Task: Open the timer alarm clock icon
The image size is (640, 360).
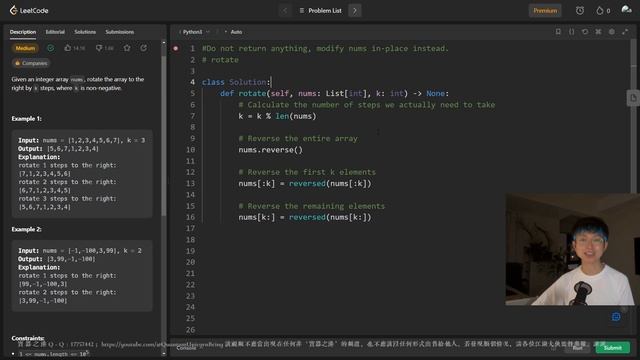Action: 580,11
